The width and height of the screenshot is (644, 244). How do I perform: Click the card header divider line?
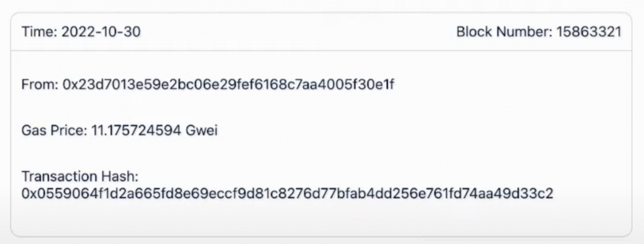(x=321, y=51)
